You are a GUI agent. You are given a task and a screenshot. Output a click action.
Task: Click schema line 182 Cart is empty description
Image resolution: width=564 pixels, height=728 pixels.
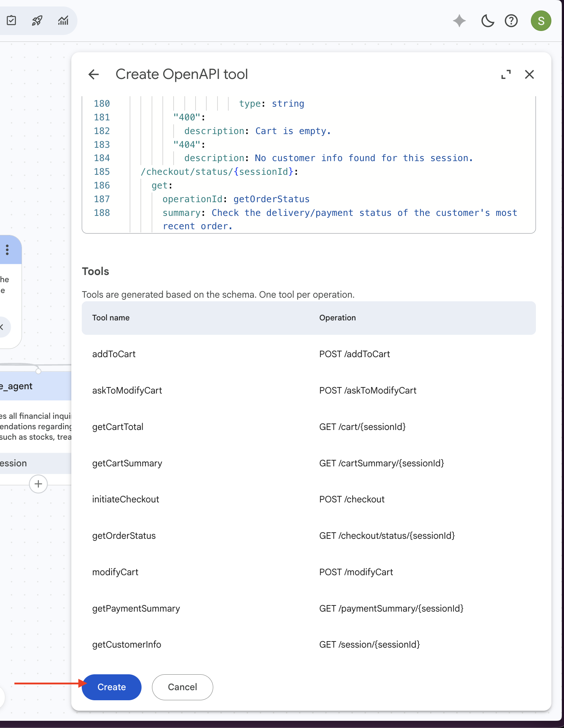click(x=258, y=131)
